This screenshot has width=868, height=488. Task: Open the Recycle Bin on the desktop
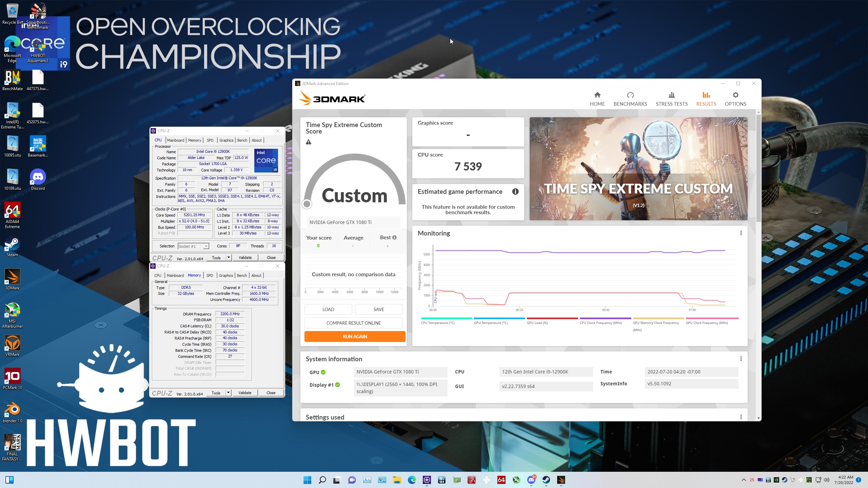(13, 14)
